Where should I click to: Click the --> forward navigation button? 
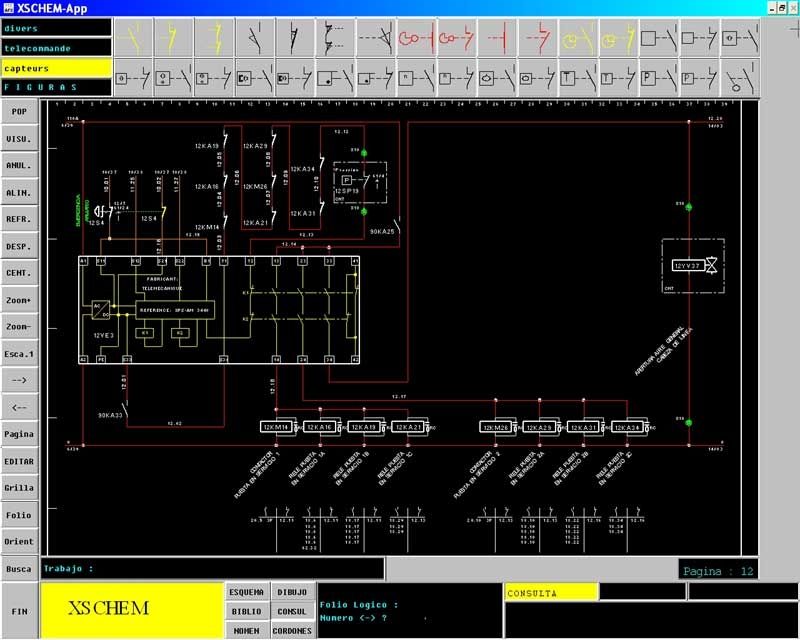click(19, 379)
